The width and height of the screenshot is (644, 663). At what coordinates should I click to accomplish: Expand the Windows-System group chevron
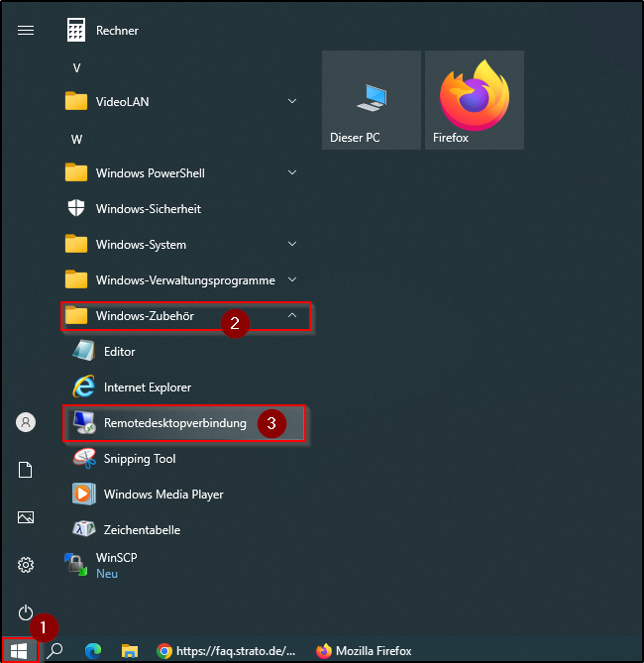click(x=291, y=244)
